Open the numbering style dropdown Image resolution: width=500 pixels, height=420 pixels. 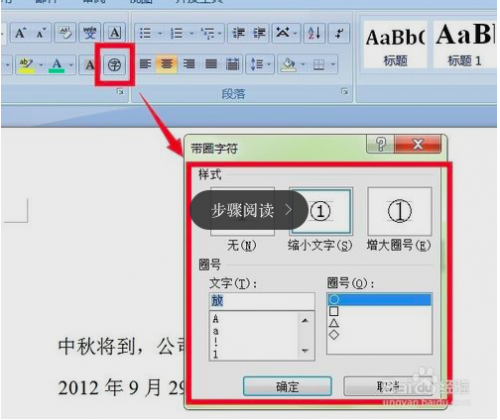pos(192,33)
